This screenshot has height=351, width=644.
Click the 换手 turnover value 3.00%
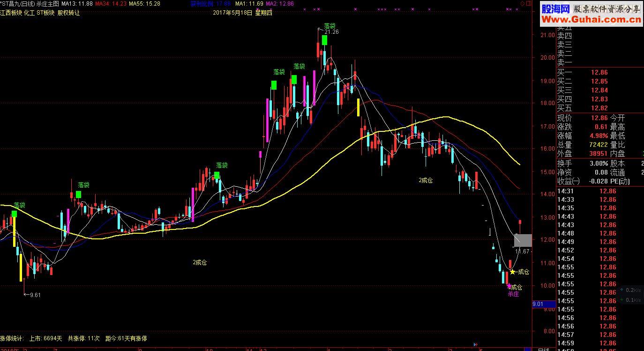[598, 164]
